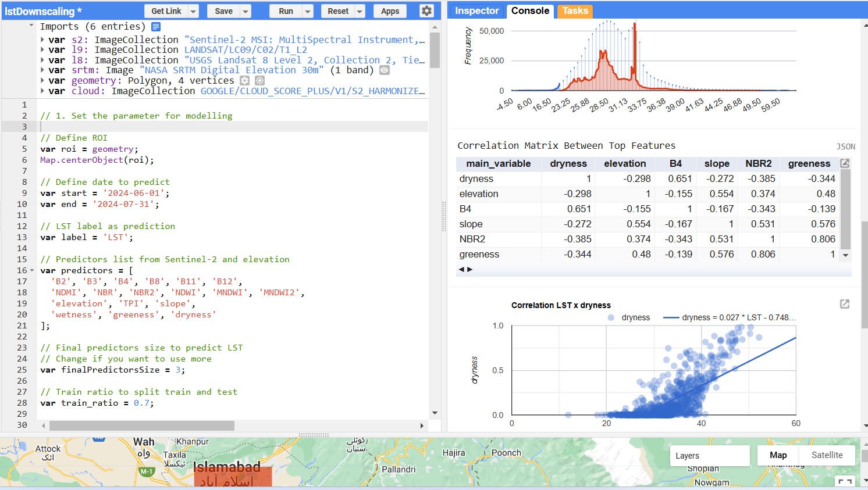Click the '2024-06-01' start date string

click(x=134, y=194)
